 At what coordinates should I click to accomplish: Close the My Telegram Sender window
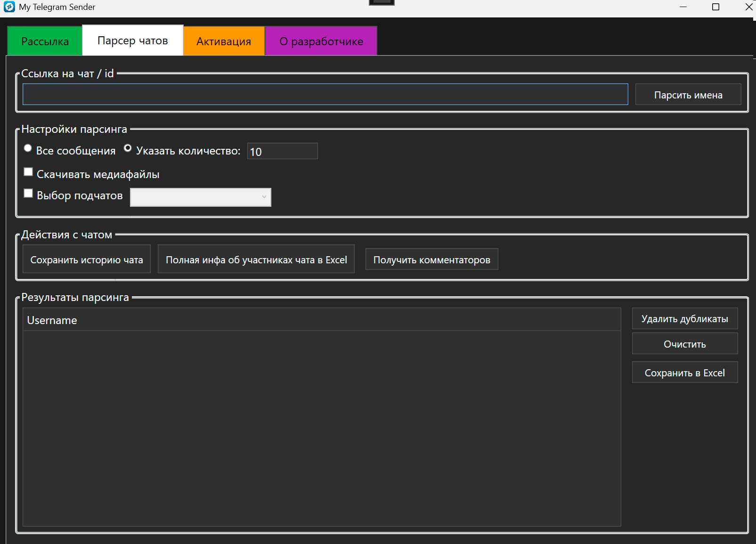point(748,7)
